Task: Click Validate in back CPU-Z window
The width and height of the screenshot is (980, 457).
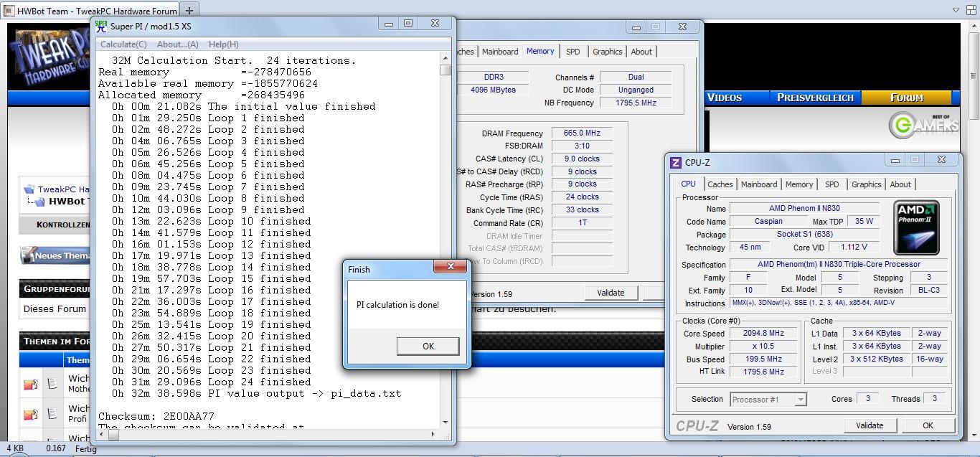Action: [611, 293]
